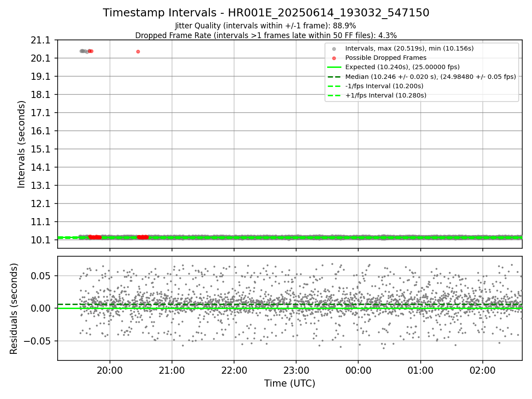This screenshot has height=399, width=532.
Task: Click legend entry '+1/fps Interval (10.280s)'
Action: tap(386, 95)
